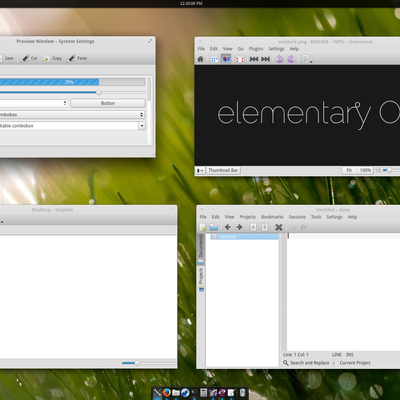Toggle Thumbnail Bar in Gwenview

(x=223, y=170)
